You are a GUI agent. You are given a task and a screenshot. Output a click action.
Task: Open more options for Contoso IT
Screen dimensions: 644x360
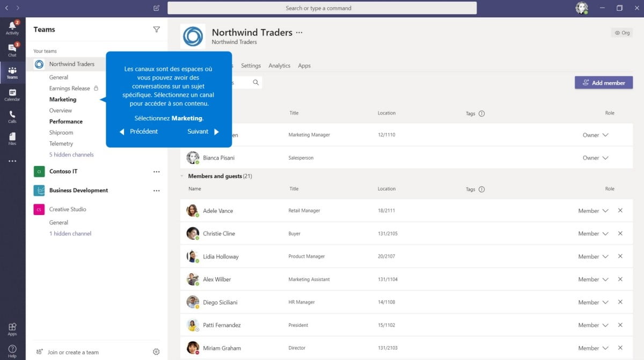click(x=156, y=171)
